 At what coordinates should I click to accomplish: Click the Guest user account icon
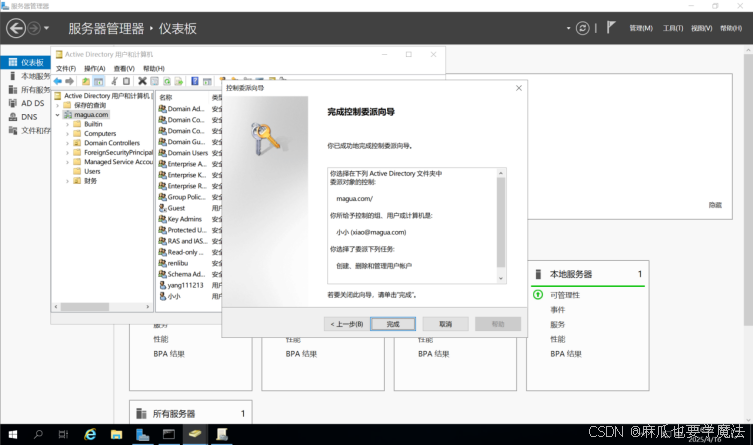tap(162, 208)
